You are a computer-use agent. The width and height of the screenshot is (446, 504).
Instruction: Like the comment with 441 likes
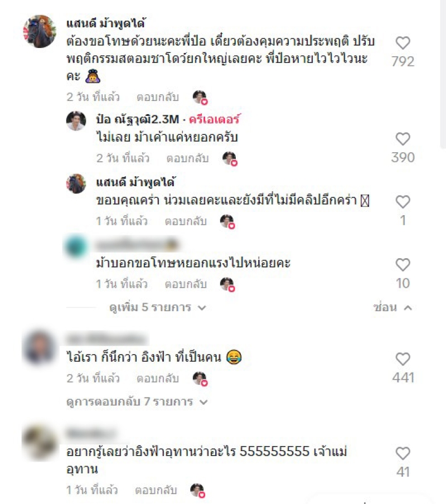tap(403, 359)
